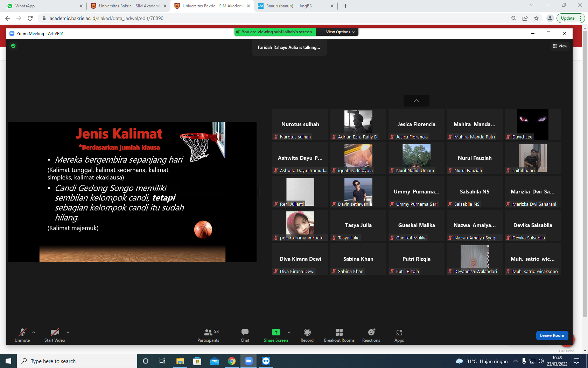Click the share page icon
The height and width of the screenshot is (368, 588).
pyautogui.click(x=525, y=18)
